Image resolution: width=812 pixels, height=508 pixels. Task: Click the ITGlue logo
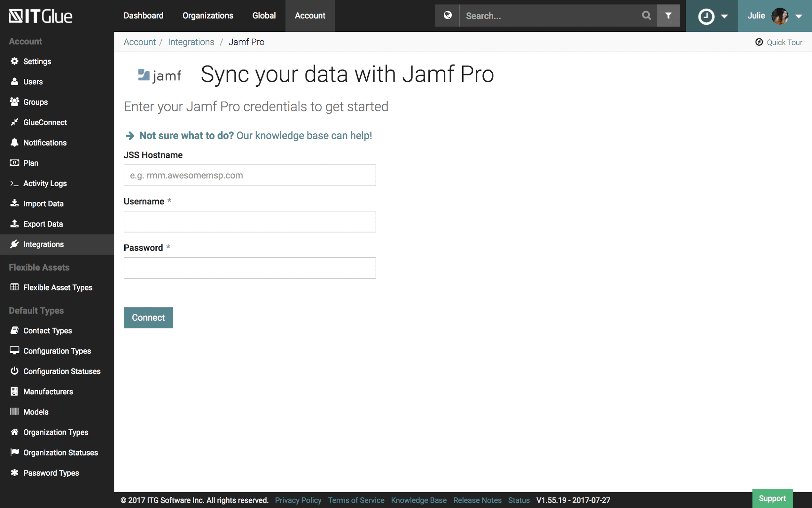pyautogui.click(x=40, y=16)
